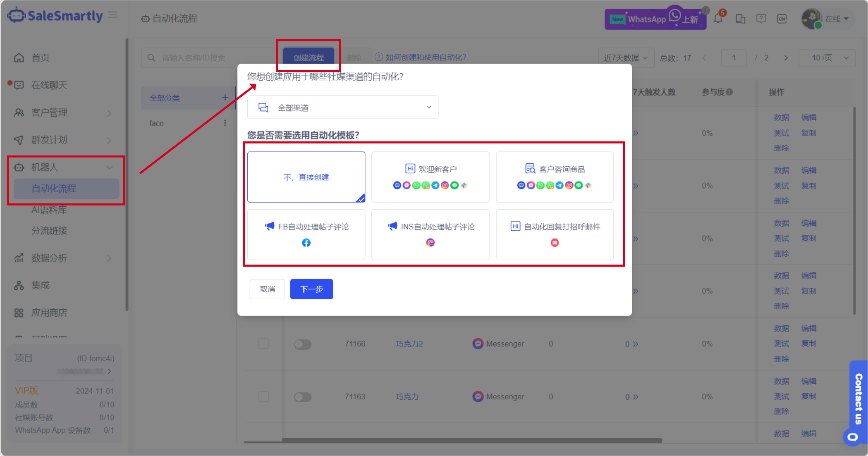Viewport: 868px width, 456px height.
Task: Open the 全部渠道 channel dropdown
Action: tap(342, 107)
